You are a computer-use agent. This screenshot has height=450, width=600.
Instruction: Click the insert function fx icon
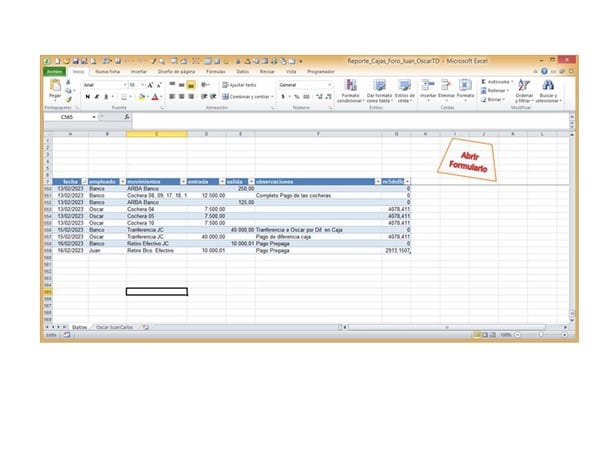(127, 117)
